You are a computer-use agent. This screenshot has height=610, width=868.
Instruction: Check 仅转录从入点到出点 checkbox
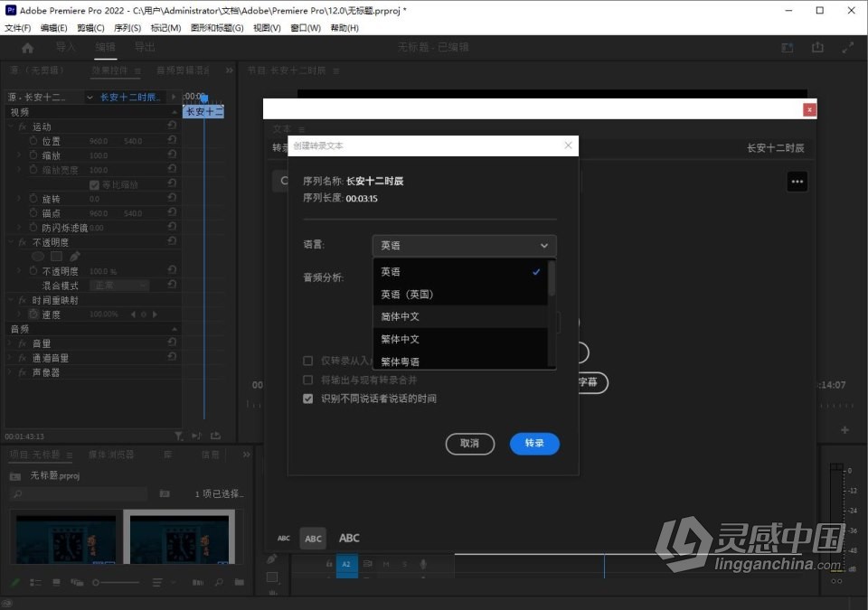[x=307, y=361]
